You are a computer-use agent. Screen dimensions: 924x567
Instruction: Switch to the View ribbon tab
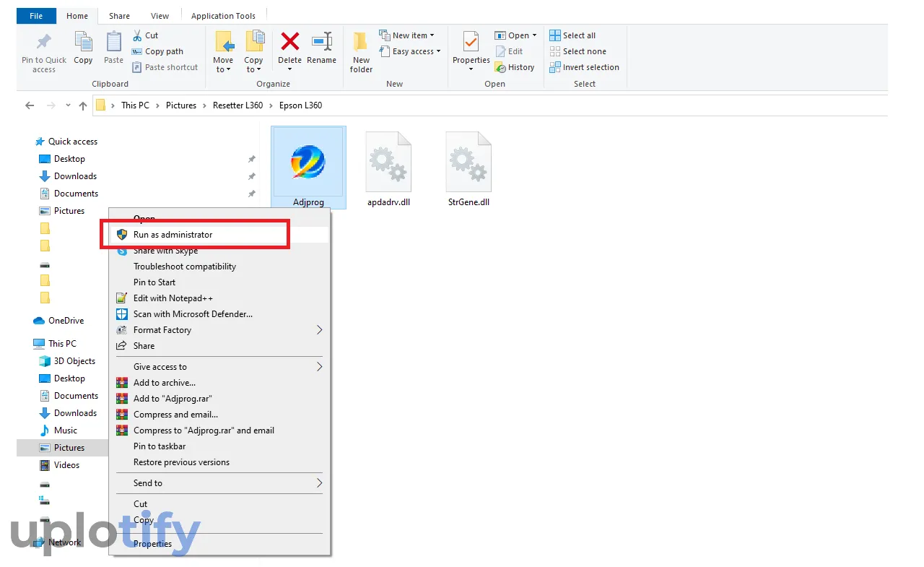coord(160,16)
